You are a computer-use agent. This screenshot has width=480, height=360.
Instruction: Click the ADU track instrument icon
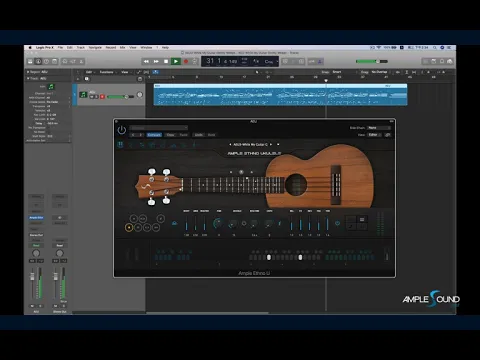pyautogui.click(x=83, y=95)
